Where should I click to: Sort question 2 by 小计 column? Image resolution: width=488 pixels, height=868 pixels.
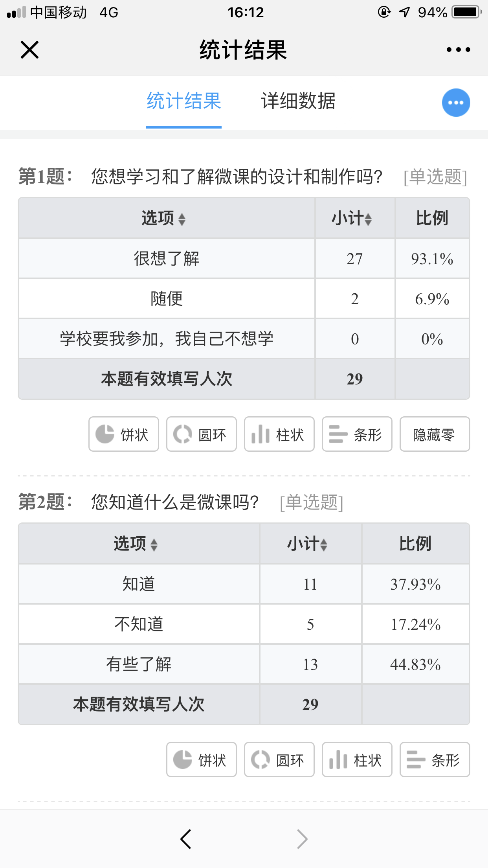click(x=307, y=544)
